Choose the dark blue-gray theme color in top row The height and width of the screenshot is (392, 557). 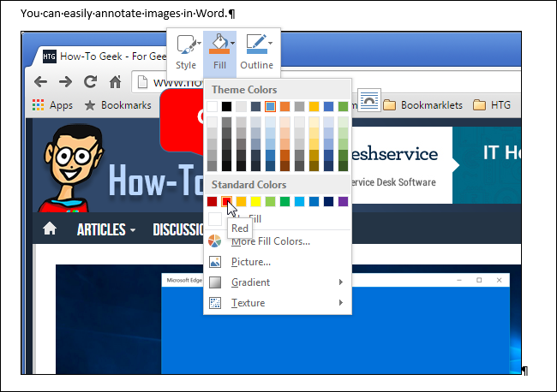pos(255,106)
